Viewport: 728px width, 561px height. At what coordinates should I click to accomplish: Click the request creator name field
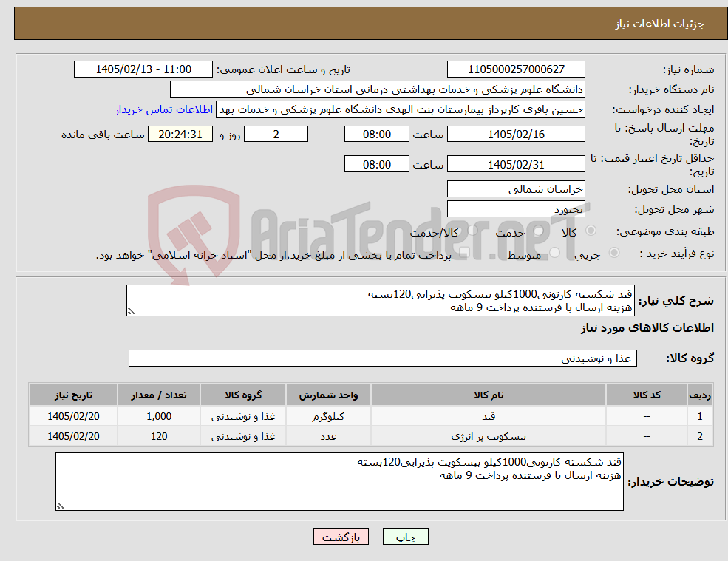click(x=400, y=109)
